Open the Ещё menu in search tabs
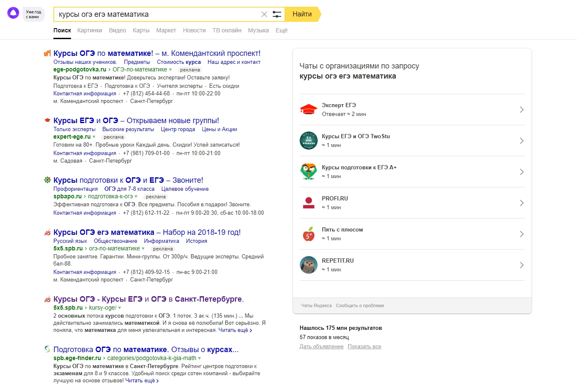Screen dimensions: 577x392 point(282,30)
